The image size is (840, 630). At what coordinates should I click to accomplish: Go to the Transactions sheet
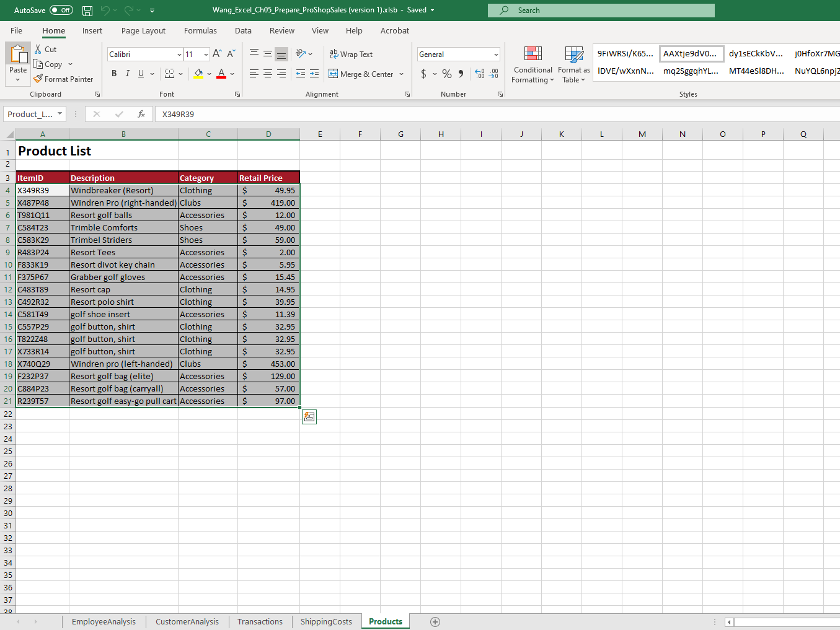(260, 622)
